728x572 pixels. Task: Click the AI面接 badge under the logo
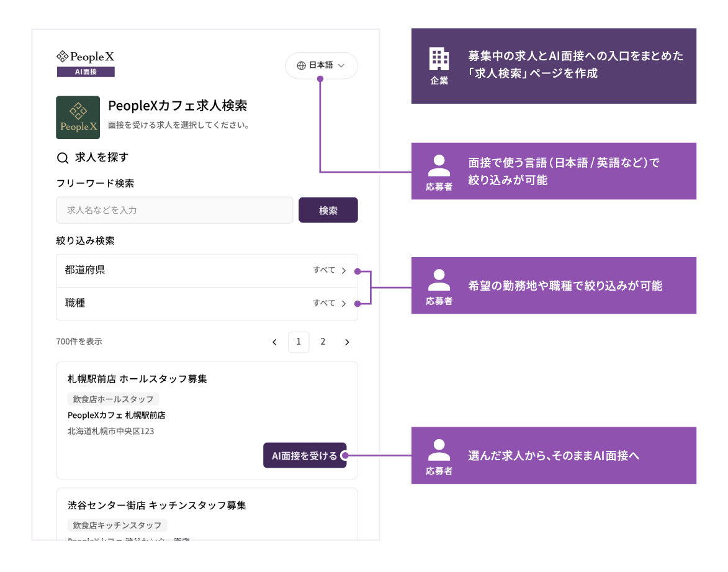(86, 71)
